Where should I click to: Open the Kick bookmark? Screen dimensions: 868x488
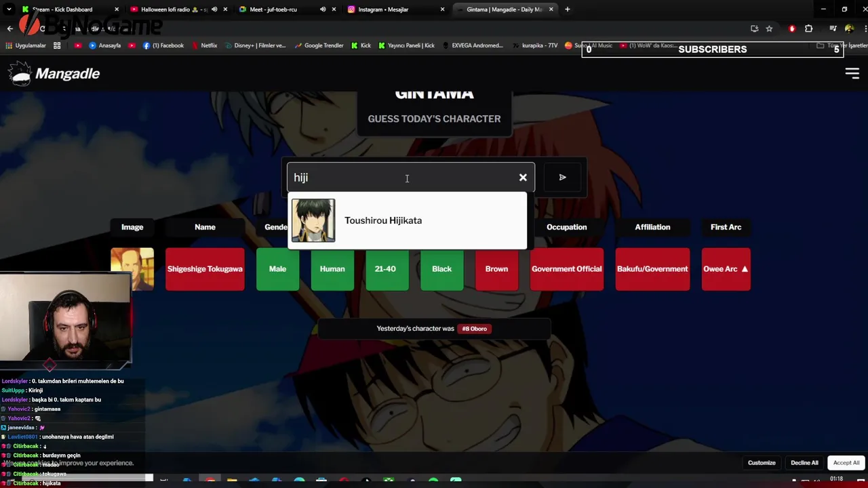[x=361, y=45]
